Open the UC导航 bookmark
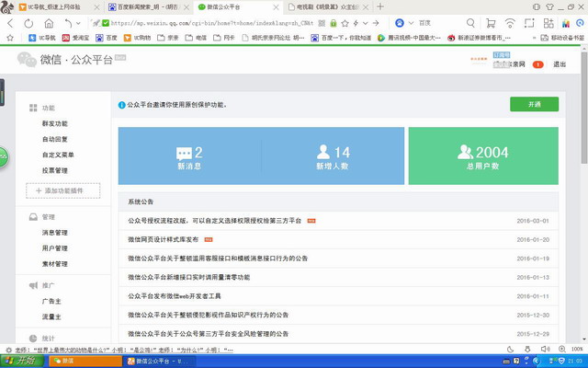 click(42, 38)
